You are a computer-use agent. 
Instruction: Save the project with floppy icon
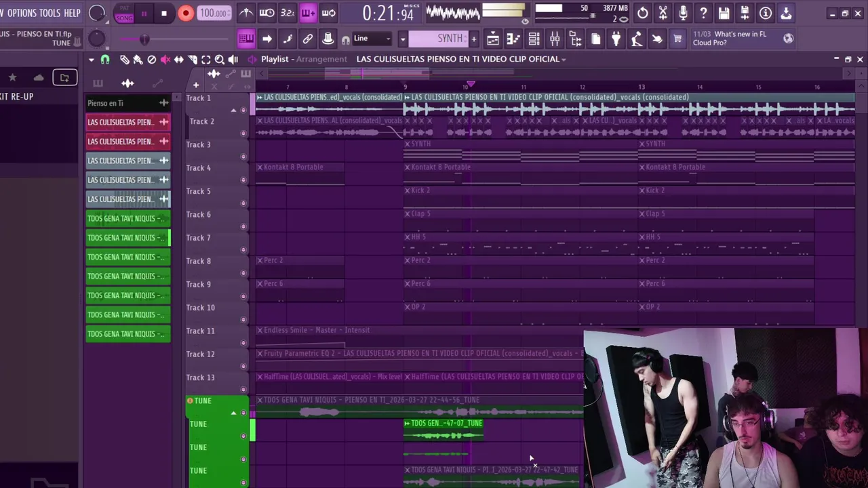(724, 13)
